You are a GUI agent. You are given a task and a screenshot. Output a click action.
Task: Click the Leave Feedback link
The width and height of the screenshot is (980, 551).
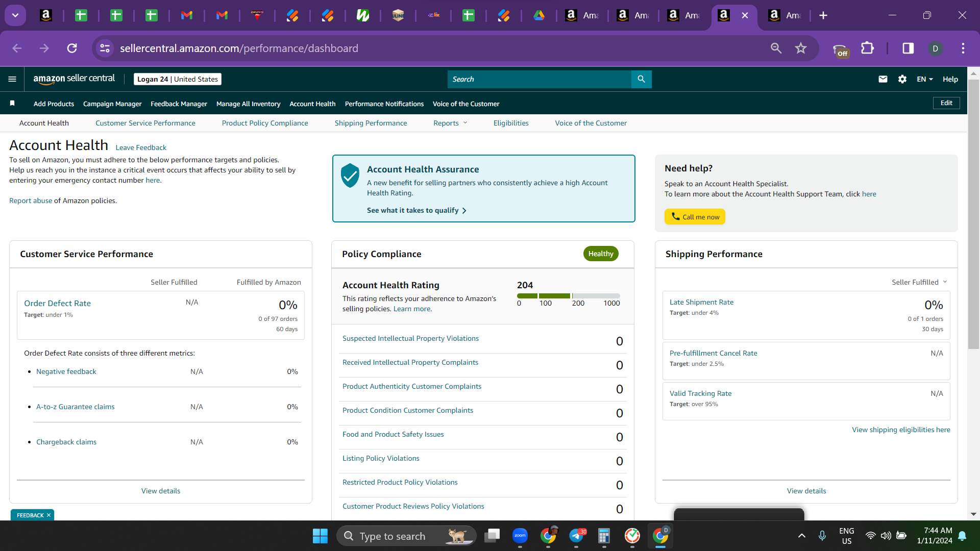coord(141,147)
